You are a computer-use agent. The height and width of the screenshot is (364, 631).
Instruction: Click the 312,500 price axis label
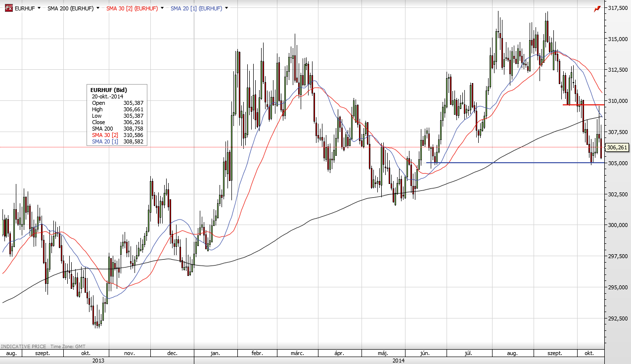point(618,70)
